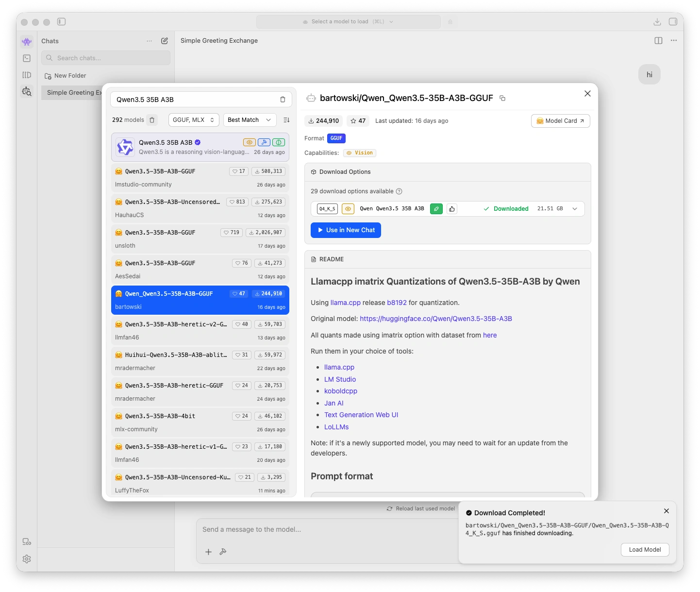Open the Developer section in left sidebar
The width and height of the screenshot is (700, 592).
(x=27, y=58)
